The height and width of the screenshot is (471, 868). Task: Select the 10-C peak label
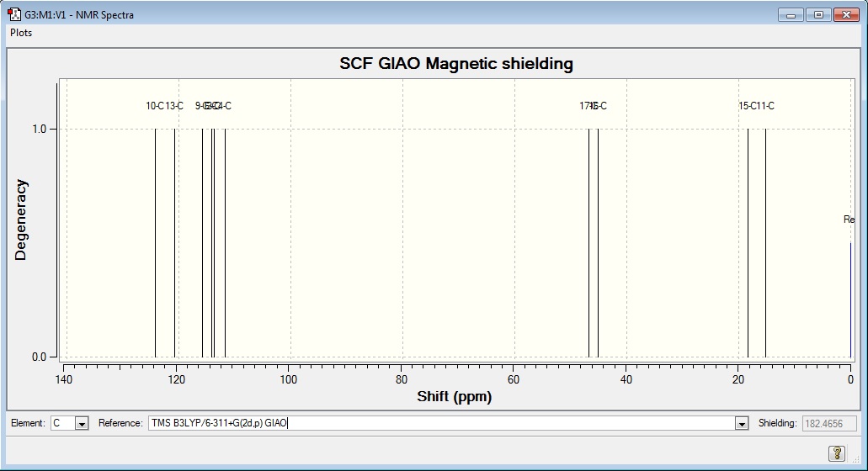coord(155,106)
